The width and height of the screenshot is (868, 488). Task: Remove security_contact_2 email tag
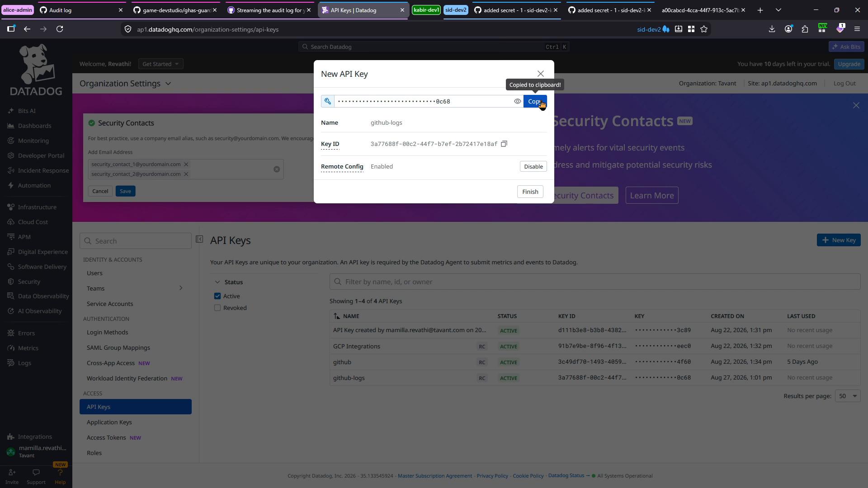click(186, 174)
